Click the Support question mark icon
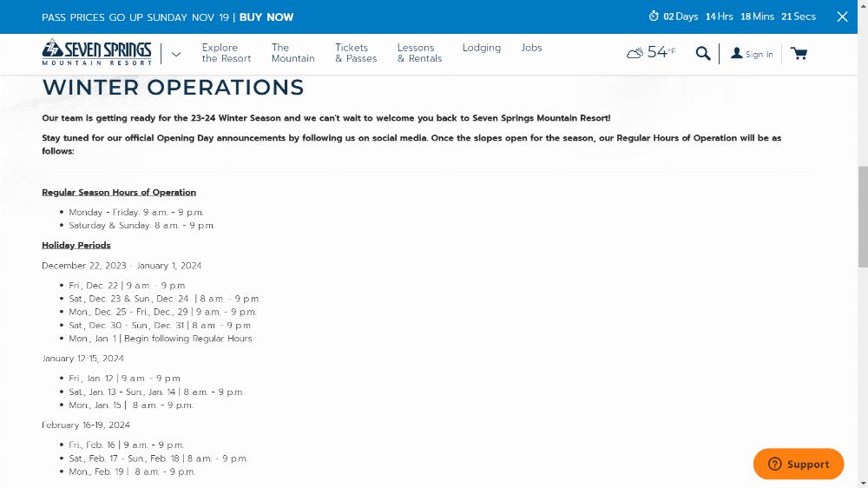 (774, 464)
